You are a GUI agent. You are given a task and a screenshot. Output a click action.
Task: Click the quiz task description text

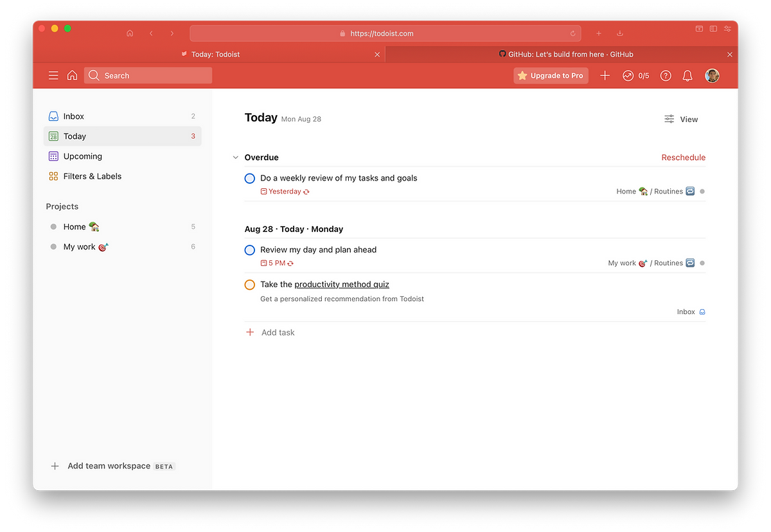point(342,299)
